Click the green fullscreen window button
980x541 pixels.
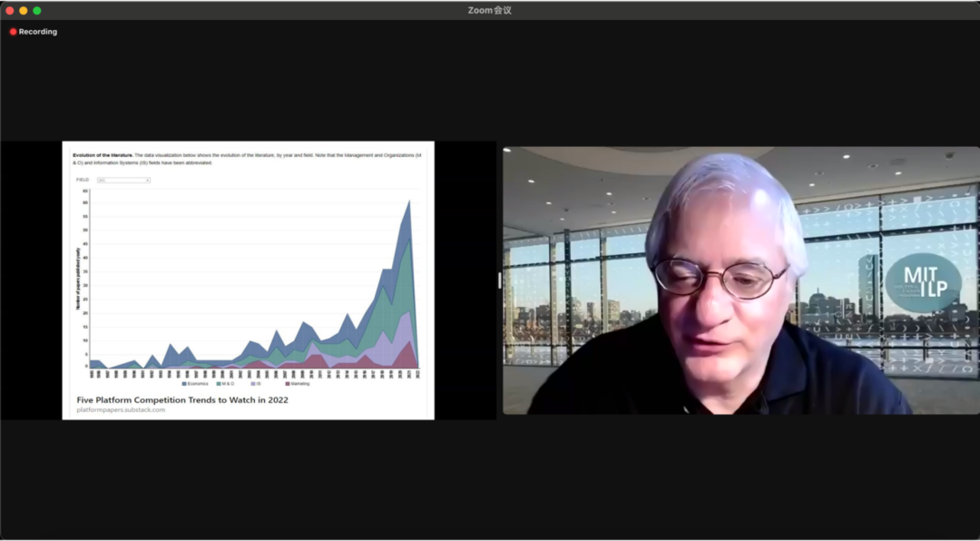(37, 11)
